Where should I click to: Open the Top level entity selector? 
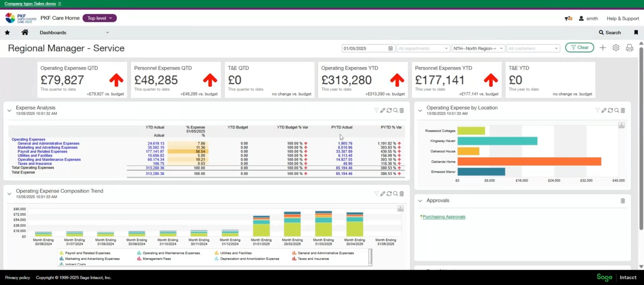pyautogui.click(x=100, y=18)
